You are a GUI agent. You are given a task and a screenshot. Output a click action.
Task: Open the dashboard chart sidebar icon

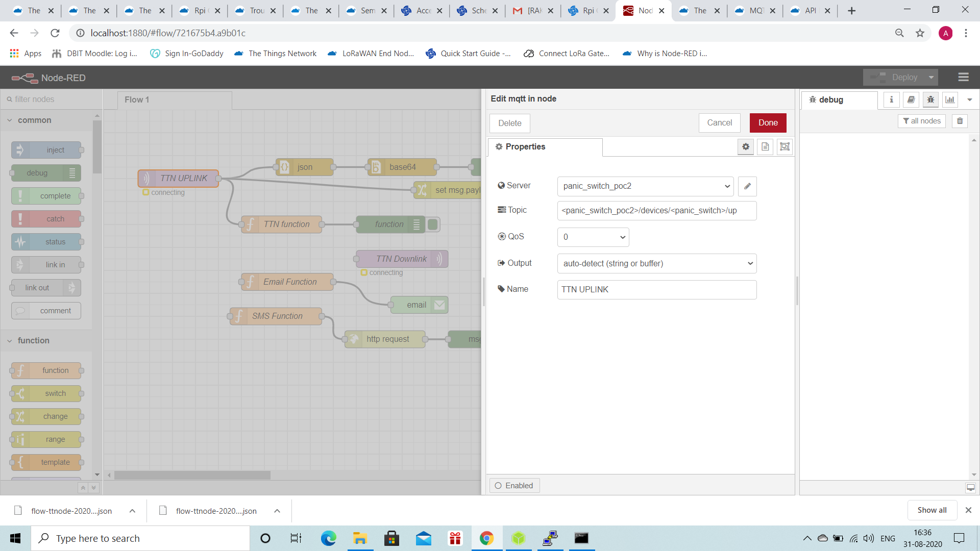950,100
